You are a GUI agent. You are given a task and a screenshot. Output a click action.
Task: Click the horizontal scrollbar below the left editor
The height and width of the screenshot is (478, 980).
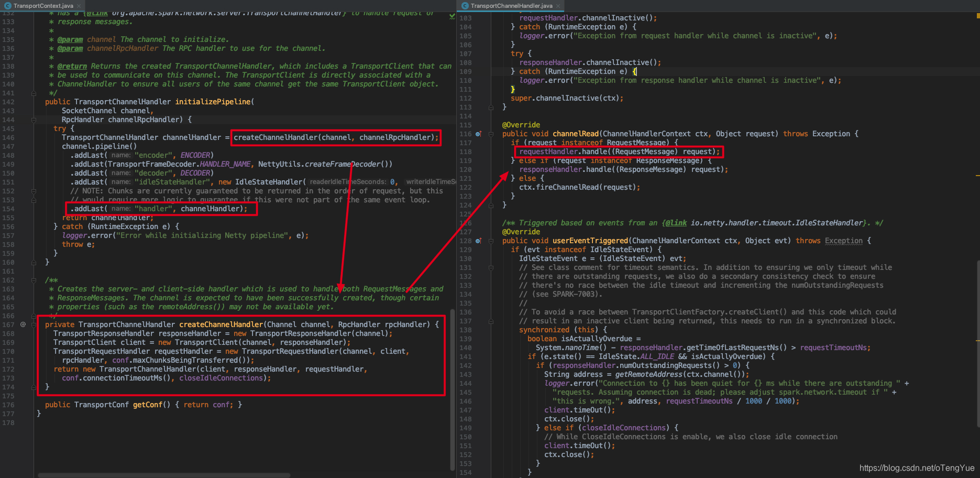(164, 475)
